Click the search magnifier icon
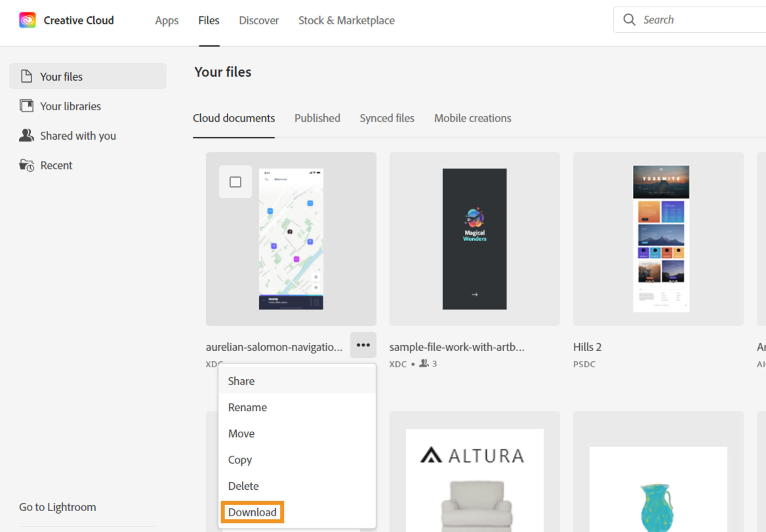This screenshot has height=532, width=766. coord(630,19)
